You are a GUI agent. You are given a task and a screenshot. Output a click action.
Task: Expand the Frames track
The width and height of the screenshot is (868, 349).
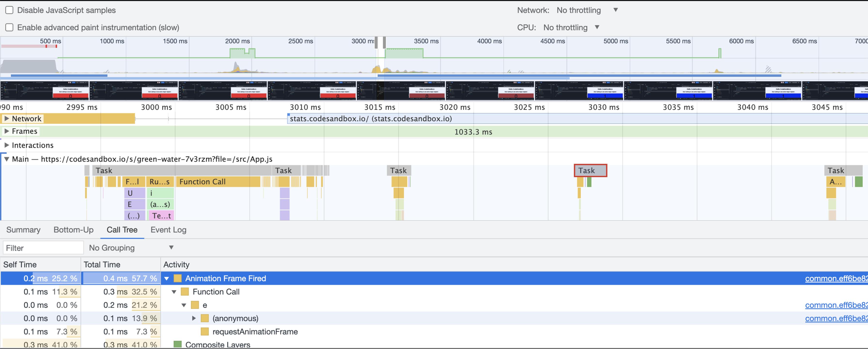point(6,131)
